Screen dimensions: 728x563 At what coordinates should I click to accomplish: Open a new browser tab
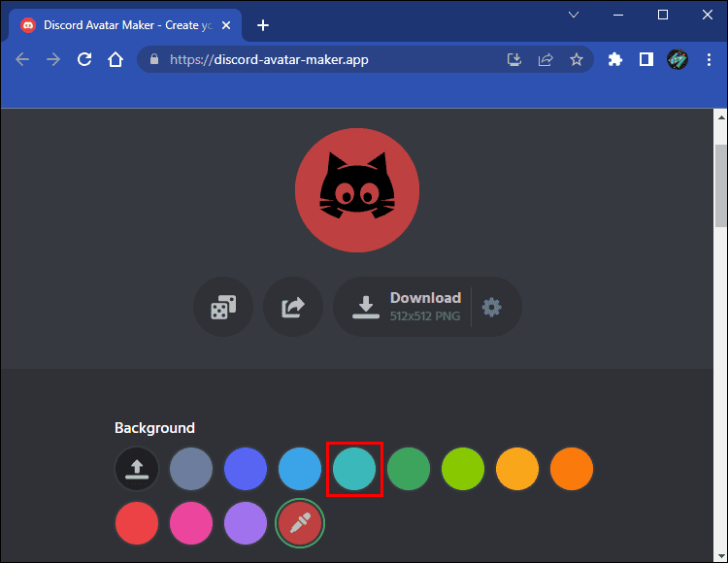(263, 25)
